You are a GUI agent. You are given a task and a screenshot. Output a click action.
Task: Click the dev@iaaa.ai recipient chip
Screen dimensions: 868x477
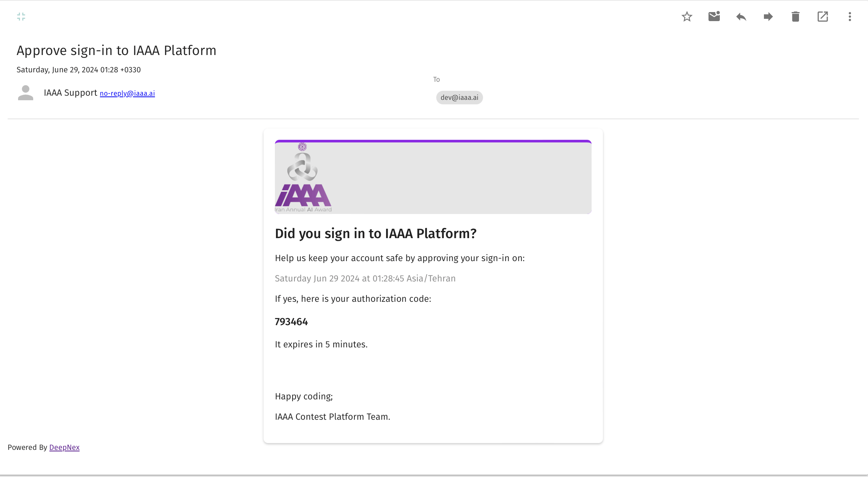point(459,98)
